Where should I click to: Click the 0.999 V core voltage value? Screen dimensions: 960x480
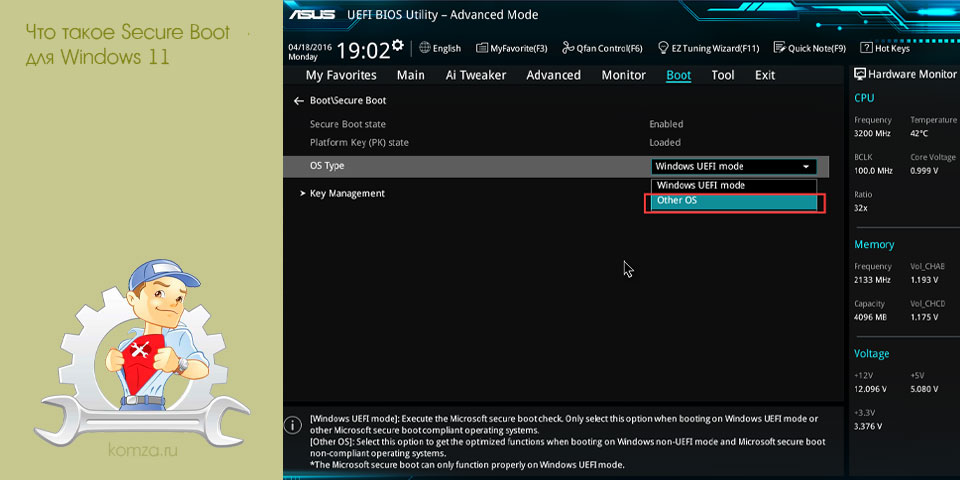924,170
